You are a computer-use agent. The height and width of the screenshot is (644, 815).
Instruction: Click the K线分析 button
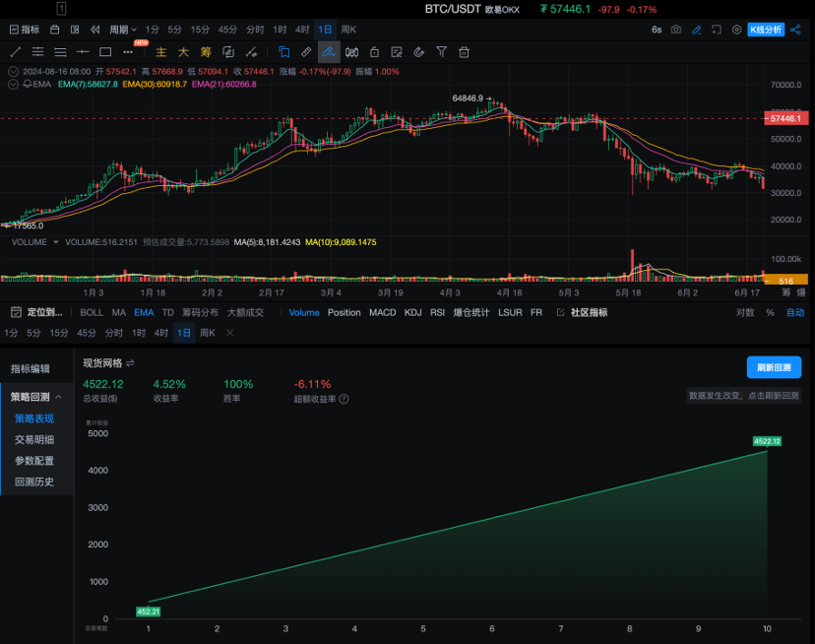pyautogui.click(x=766, y=30)
